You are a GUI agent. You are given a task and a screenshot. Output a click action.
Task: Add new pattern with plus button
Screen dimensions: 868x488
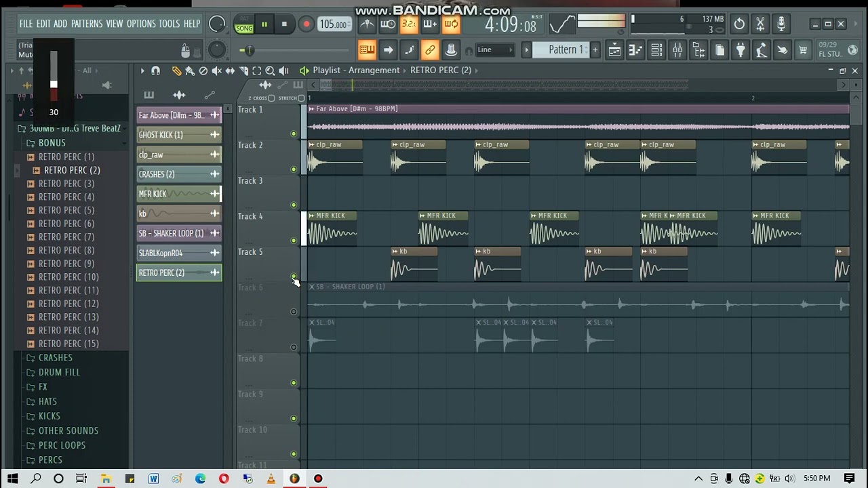coord(595,49)
